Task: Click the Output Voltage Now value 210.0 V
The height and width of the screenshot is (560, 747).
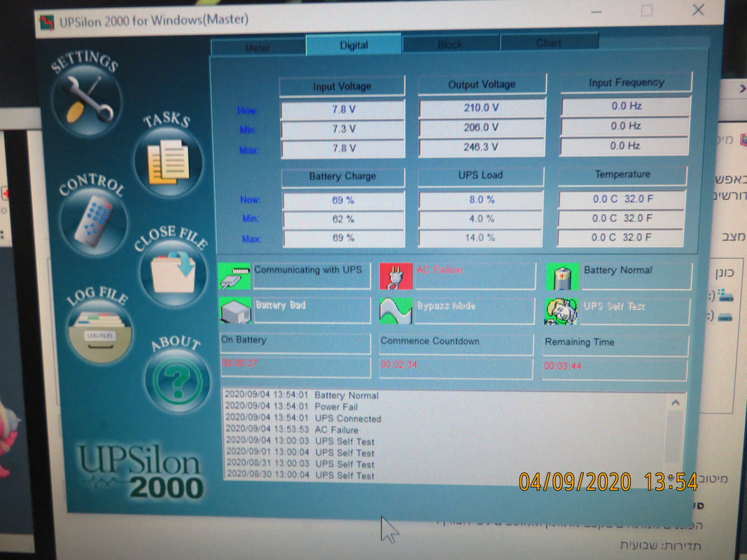Action: (x=482, y=108)
